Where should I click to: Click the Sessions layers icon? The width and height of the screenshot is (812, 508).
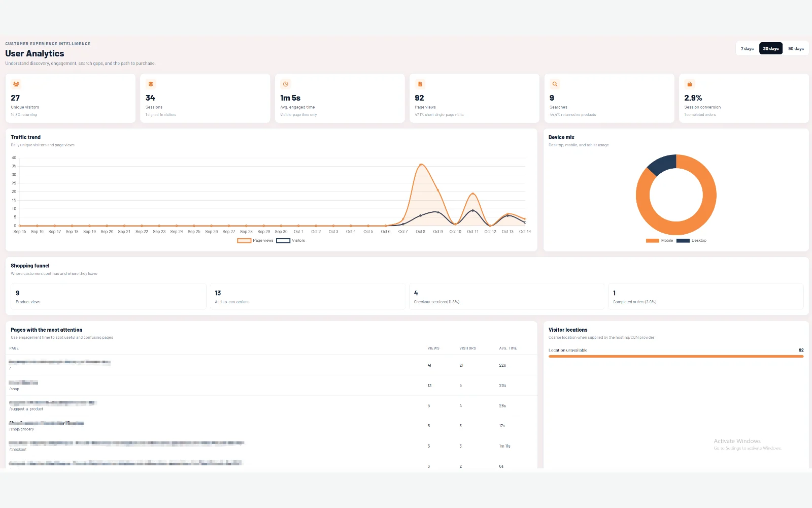(151, 84)
